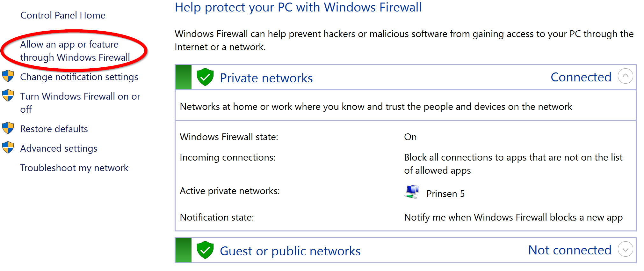Click the Private networks heading text

[266, 78]
